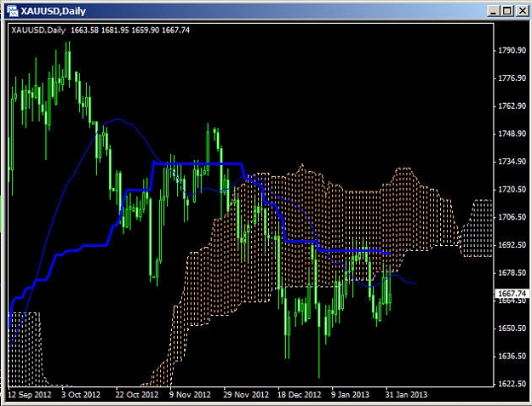Click the 9 Jan 2013 date label

pos(350,395)
